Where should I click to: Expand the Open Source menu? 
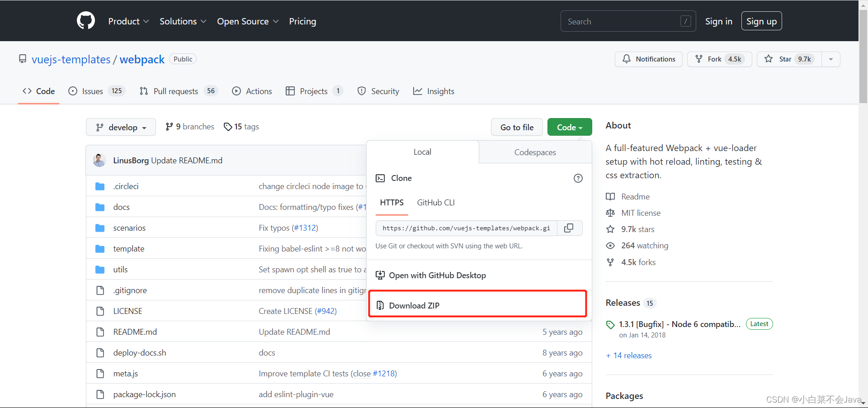(x=248, y=21)
